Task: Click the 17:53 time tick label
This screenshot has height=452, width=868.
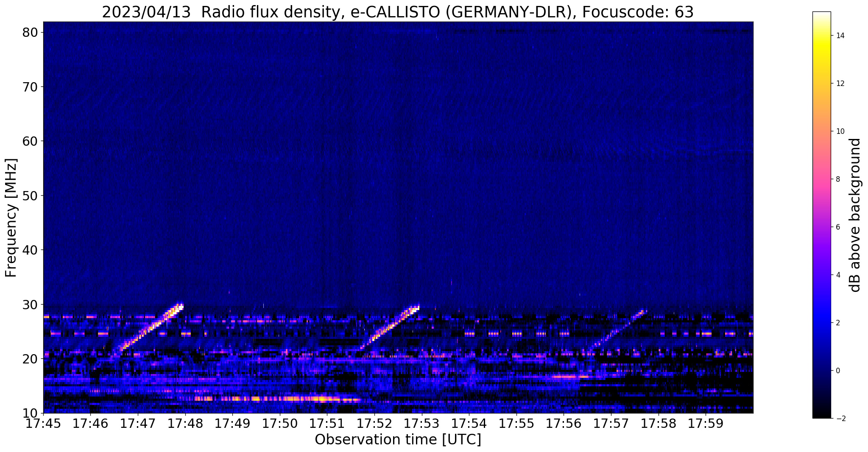Action: point(422,424)
